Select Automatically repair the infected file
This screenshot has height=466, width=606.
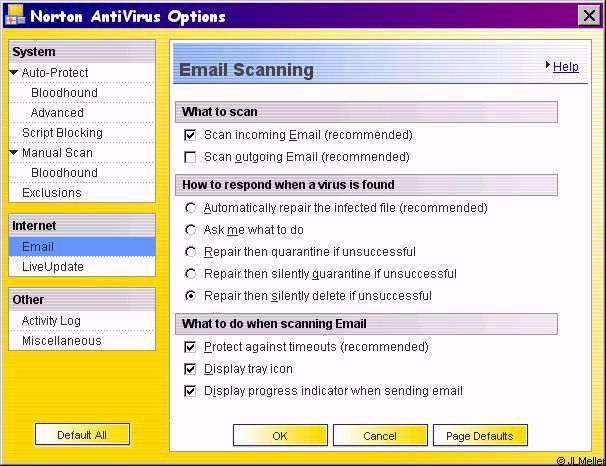click(x=190, y=208)
